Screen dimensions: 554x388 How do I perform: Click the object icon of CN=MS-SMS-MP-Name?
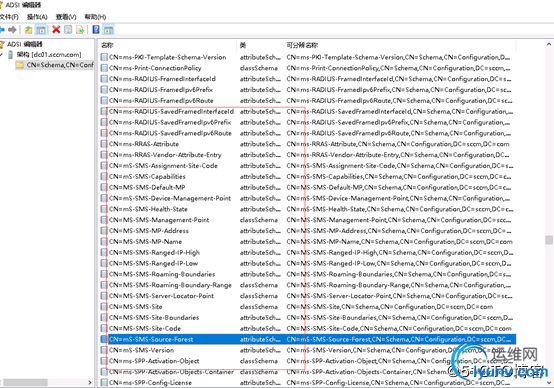tap(104, 242)
